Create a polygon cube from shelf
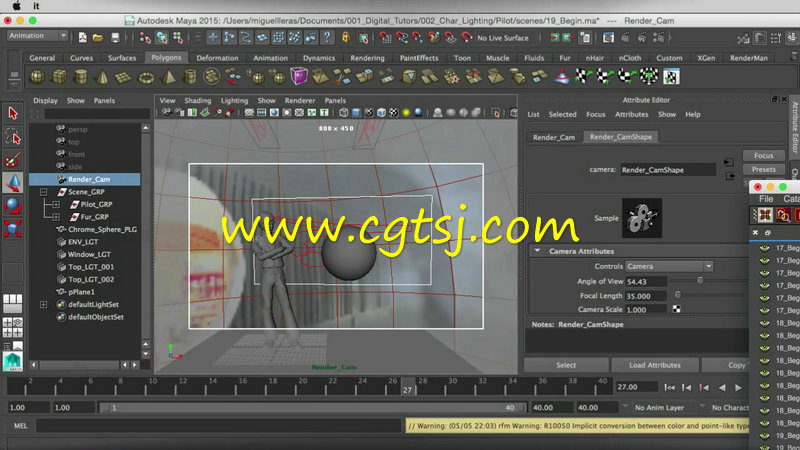The height and width of the screenshot is (450, 800). 59,77
